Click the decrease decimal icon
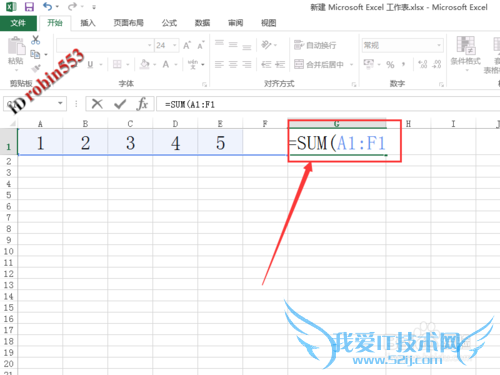 click(x=437, y=64)
